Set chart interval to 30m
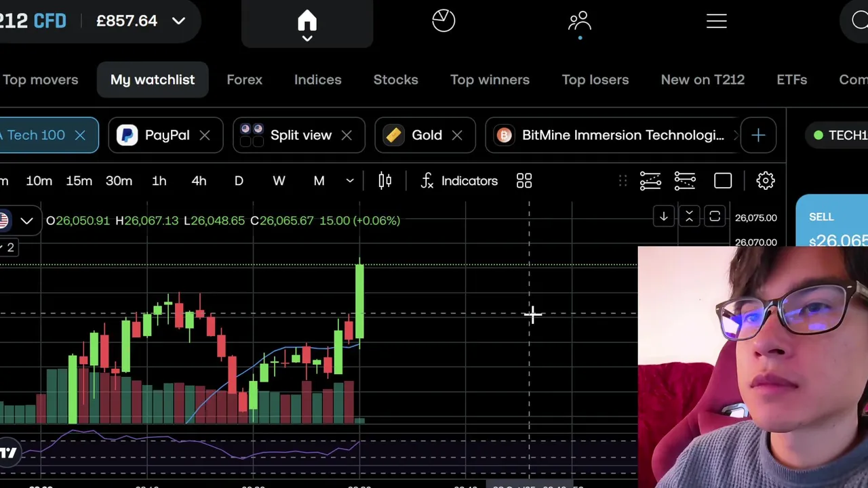The image size is (868, 488). [119, 181]
